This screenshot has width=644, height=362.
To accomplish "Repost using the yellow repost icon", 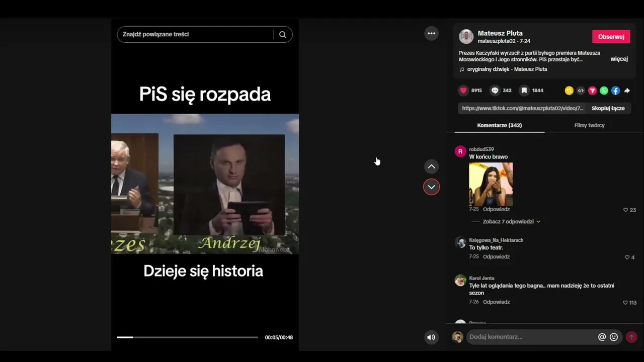I will pos(569,90).
